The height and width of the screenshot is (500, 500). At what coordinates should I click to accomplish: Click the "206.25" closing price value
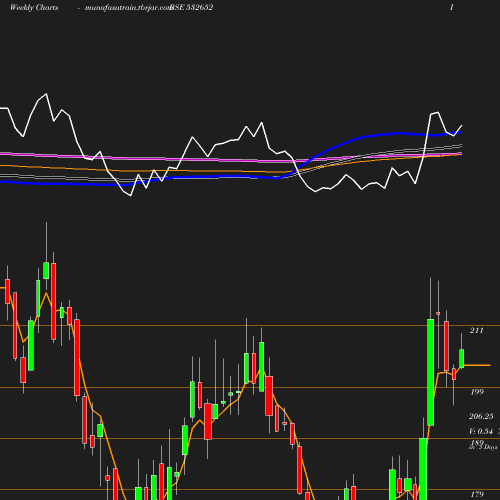tap(481, 416)
